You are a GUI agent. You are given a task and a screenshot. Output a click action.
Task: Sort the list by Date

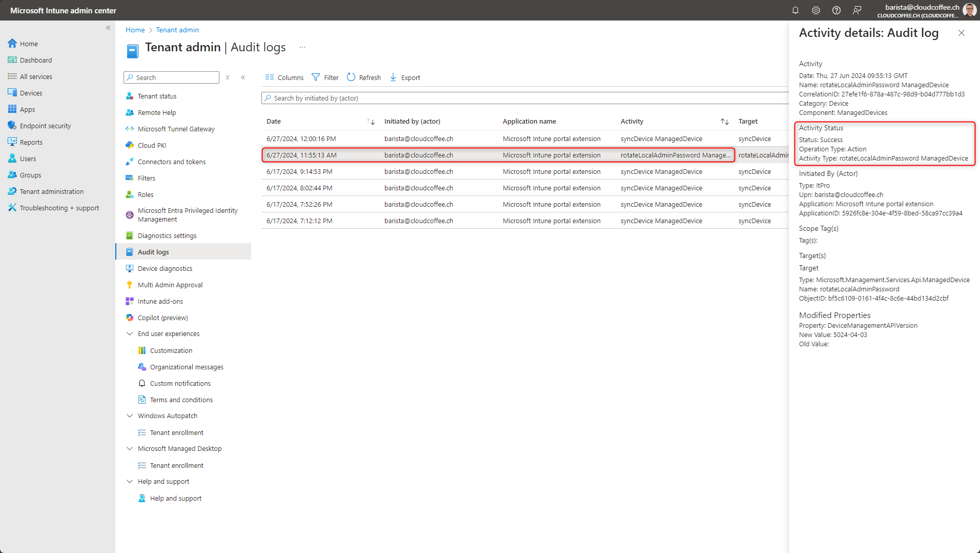coord(274,121)
